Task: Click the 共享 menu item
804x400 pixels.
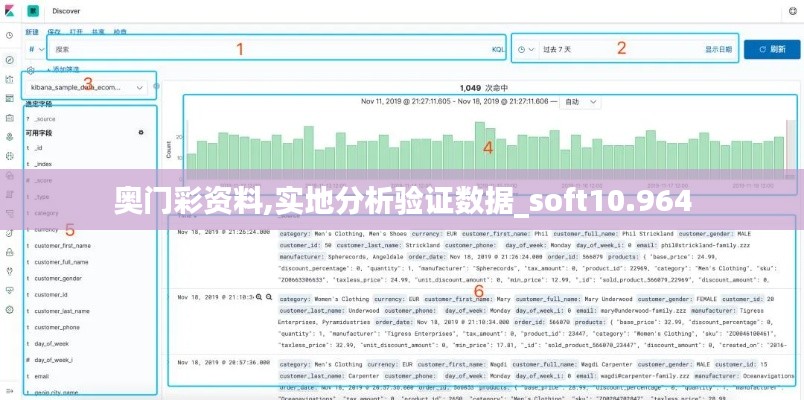Action: pyautogui.click(x=98, y=32)
